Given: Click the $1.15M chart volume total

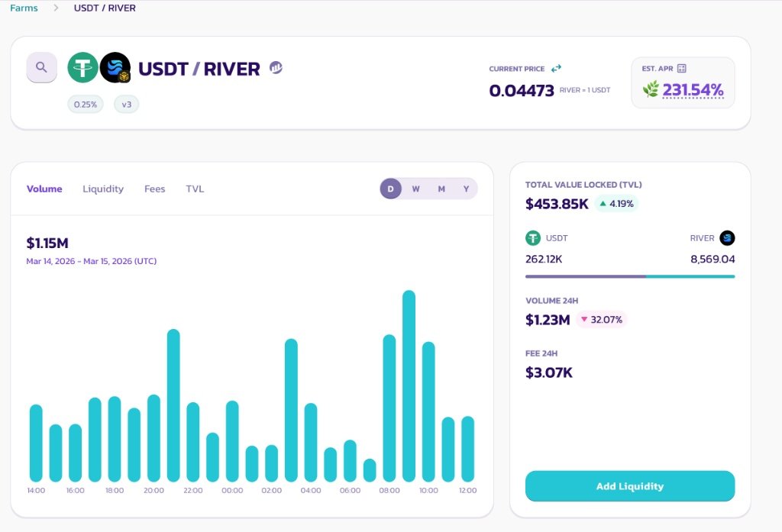Looking at the screenshot, I should click(x=47, y=243).
